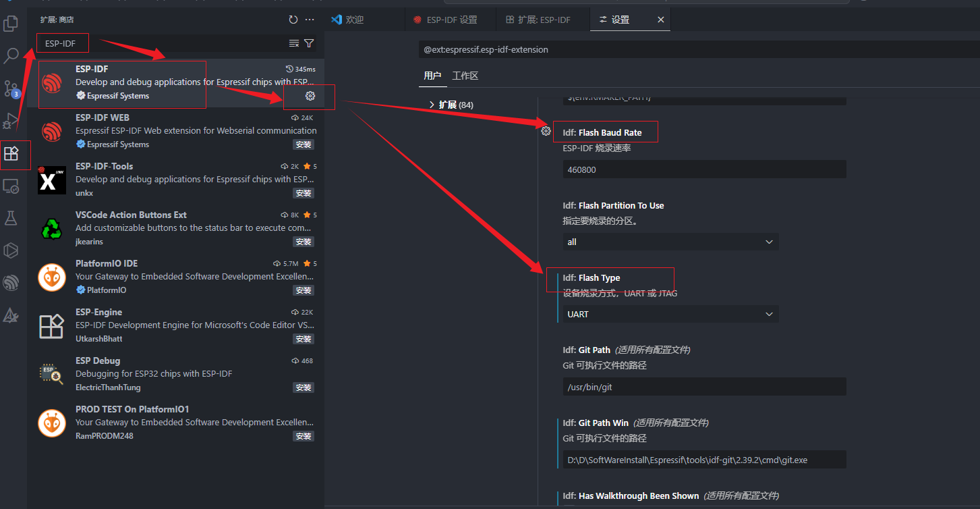Select the 用户 settings scope tab

[432, 76]
